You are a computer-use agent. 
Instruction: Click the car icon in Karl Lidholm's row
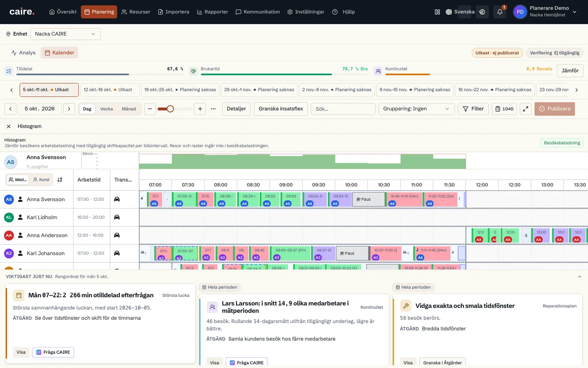click(x=117, y=217)
